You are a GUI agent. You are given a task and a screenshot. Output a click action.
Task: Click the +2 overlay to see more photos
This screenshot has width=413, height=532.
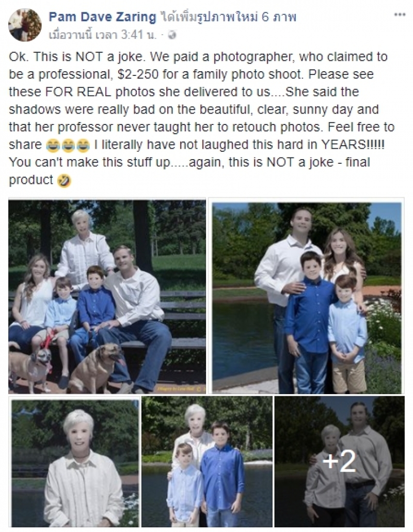pos(339,462)
